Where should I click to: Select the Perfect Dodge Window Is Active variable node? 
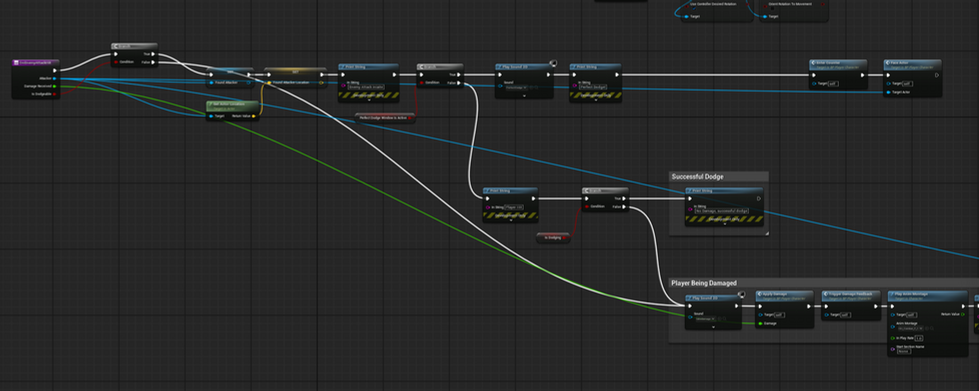[x=385, y=117]
